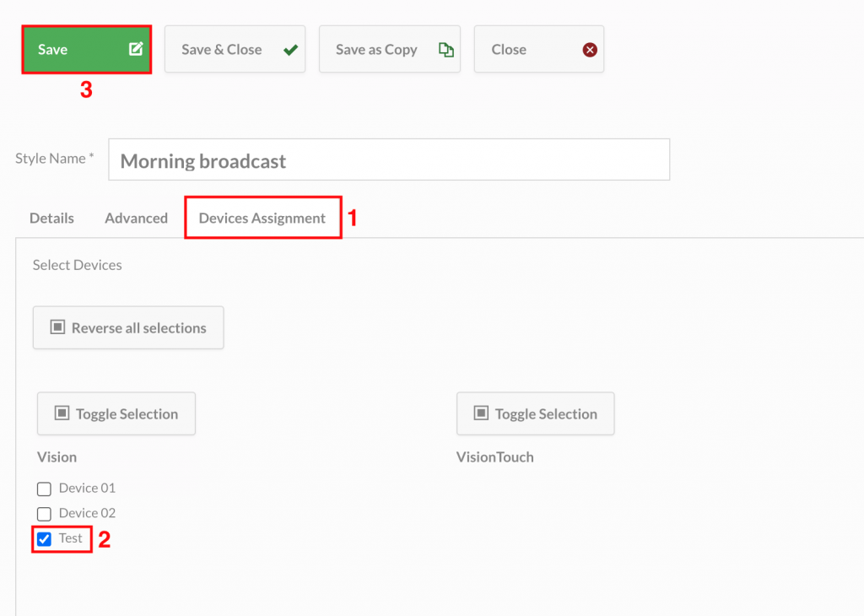
Task: Choose Save & Close
Action: click(235, 49)
